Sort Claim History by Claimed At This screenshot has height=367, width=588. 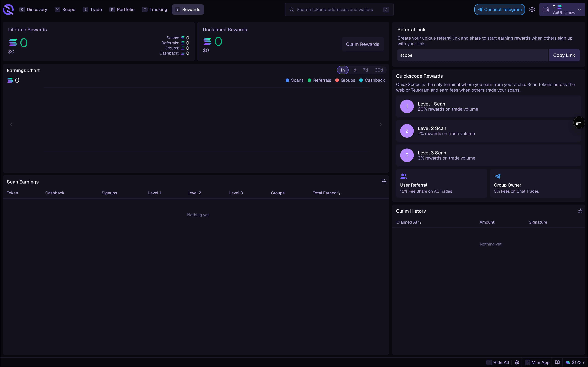pos(409,222)
